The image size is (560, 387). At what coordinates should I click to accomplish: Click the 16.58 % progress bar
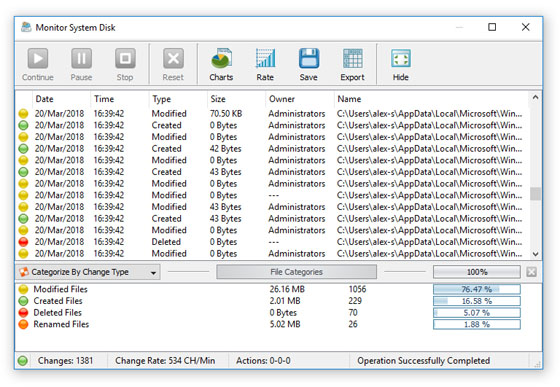pyautogui.click(x=477, y=301)
